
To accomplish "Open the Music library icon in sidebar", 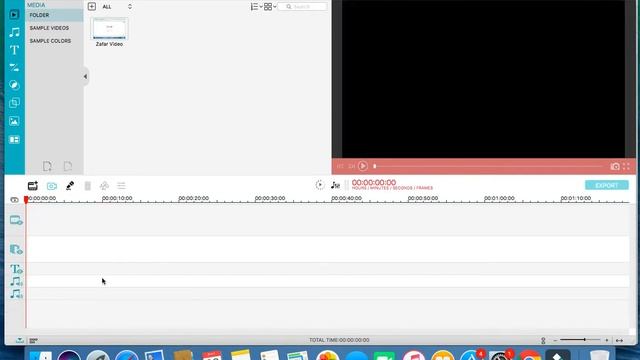I will click(x=14, y=32).
